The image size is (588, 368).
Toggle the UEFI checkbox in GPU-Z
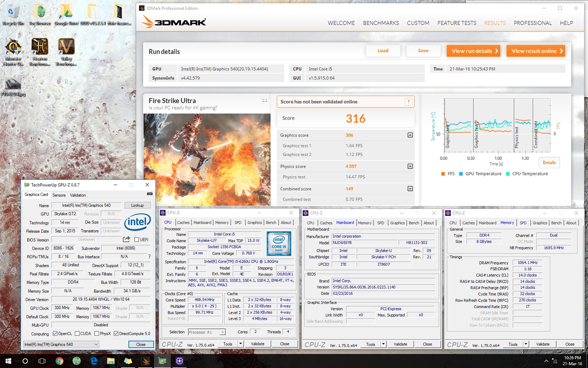click(x=137, y=240)
